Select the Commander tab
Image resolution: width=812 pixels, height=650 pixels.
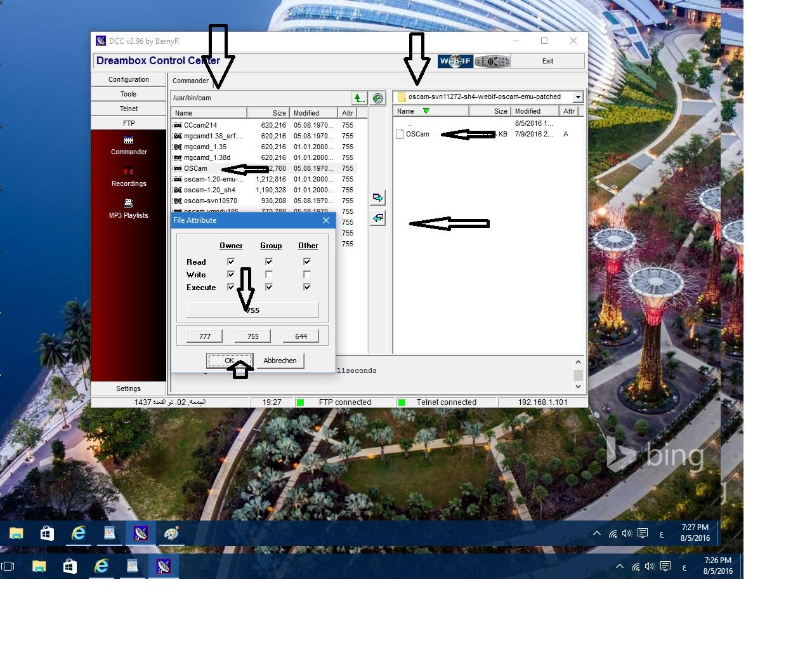190,81
